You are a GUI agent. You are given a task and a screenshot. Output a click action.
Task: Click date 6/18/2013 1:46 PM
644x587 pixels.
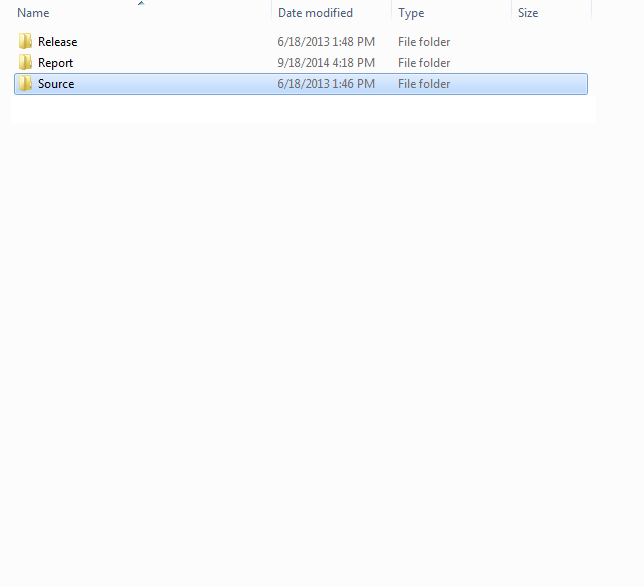[326, 84]
